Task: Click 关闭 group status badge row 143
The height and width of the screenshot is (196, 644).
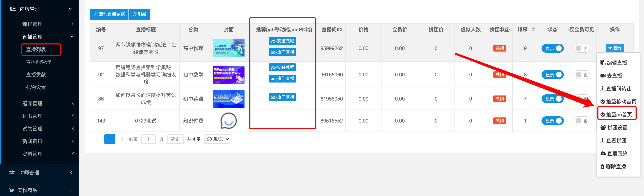Action: (499, 121)
